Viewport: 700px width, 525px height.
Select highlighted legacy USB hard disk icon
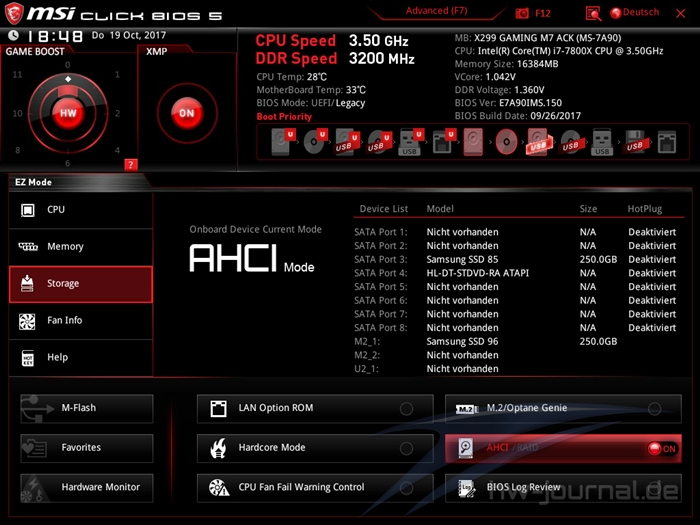tap(539, 142)
